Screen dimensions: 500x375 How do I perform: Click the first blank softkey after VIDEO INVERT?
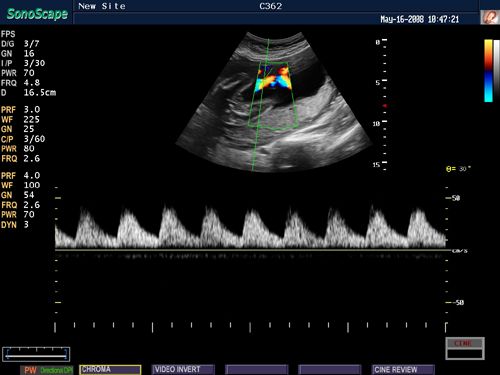(256, 370)
